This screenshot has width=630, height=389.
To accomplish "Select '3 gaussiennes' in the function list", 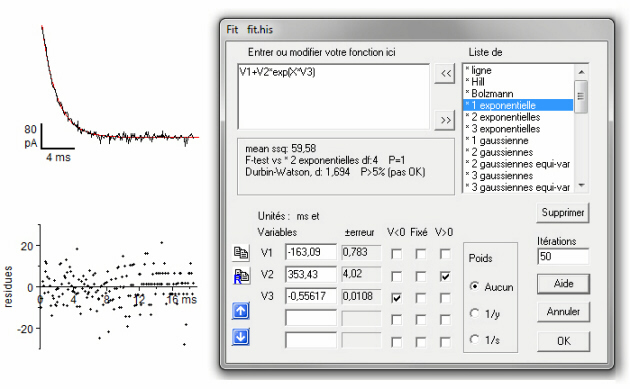I will click(x=518, y=176).
